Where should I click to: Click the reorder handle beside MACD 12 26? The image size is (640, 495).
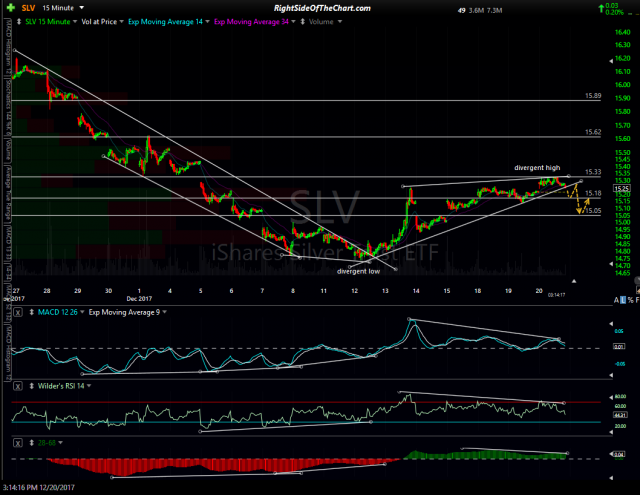[31, 312]
